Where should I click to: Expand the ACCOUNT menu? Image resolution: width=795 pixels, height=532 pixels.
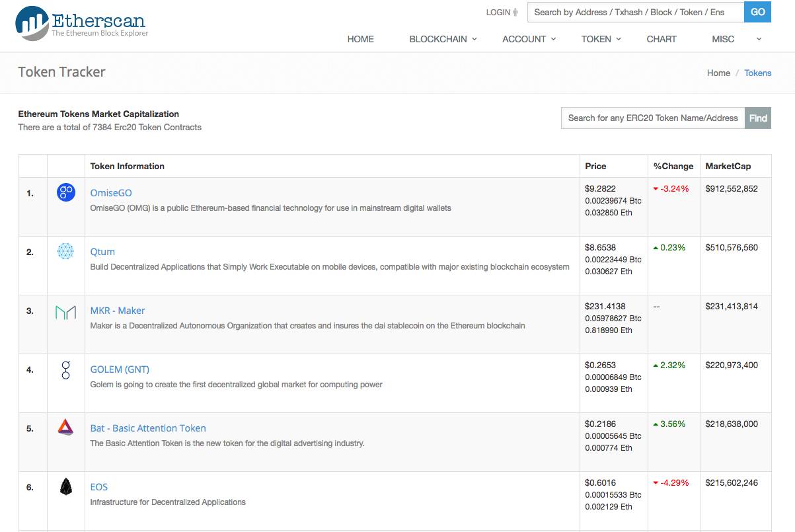point(529,39)
